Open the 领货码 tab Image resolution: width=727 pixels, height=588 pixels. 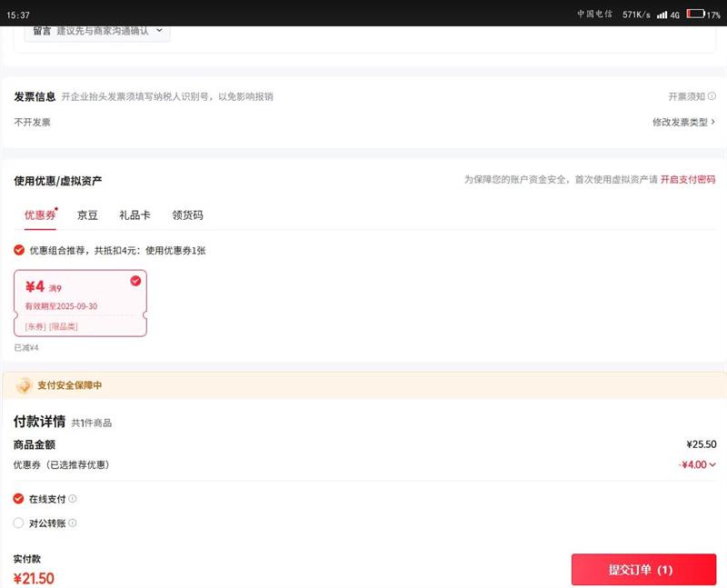pyautogui.click(x=187, y=215)
